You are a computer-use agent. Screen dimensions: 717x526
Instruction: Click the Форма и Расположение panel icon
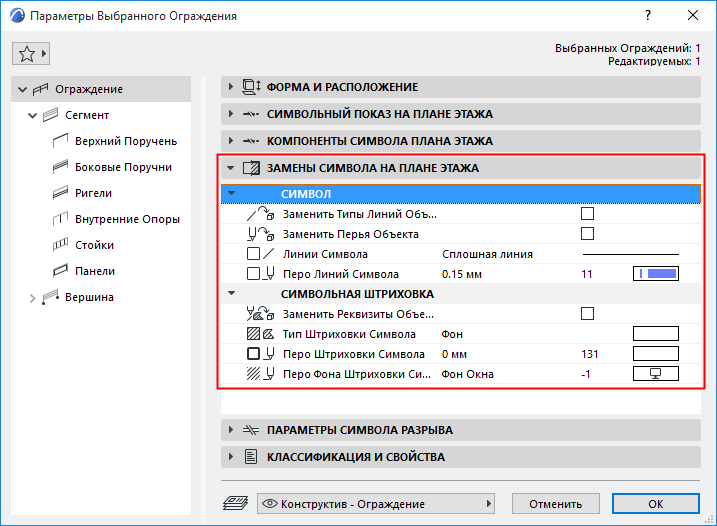(251, 87)
